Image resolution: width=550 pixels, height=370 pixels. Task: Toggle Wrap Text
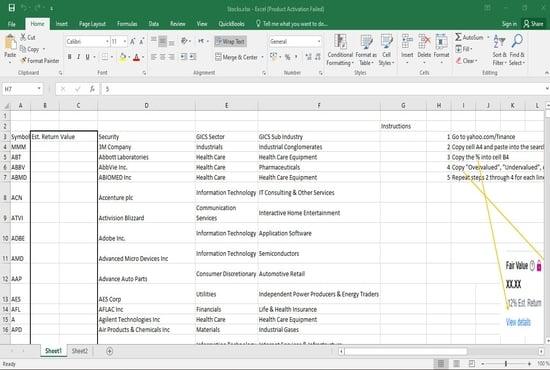tap(230, 41)
